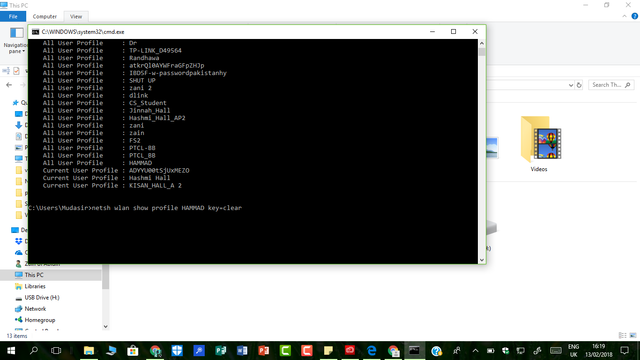Open Task View on the taskbar

[x=56, y=351]
